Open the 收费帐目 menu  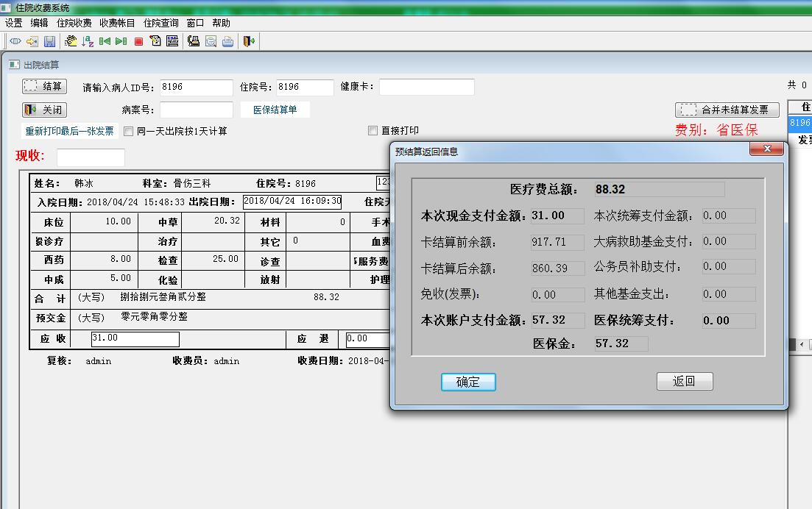[117, 23]
